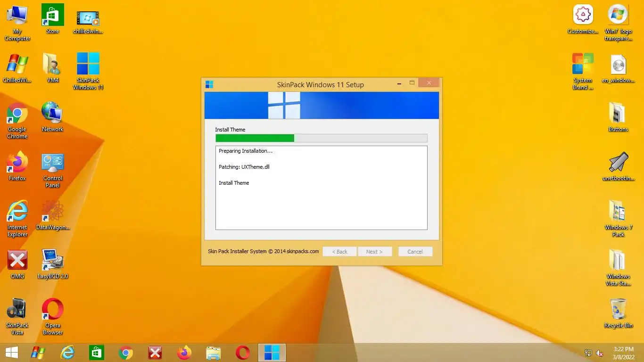Click the installation log text box
This screenshot has width=644, height=362.
pos(322,188)
